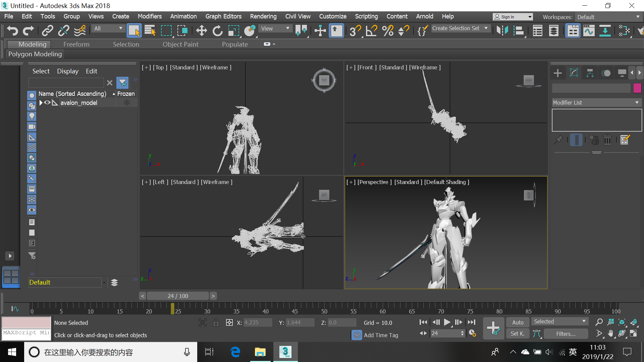
Task: Open the Sign In dropdown
Action: (513, 17)
